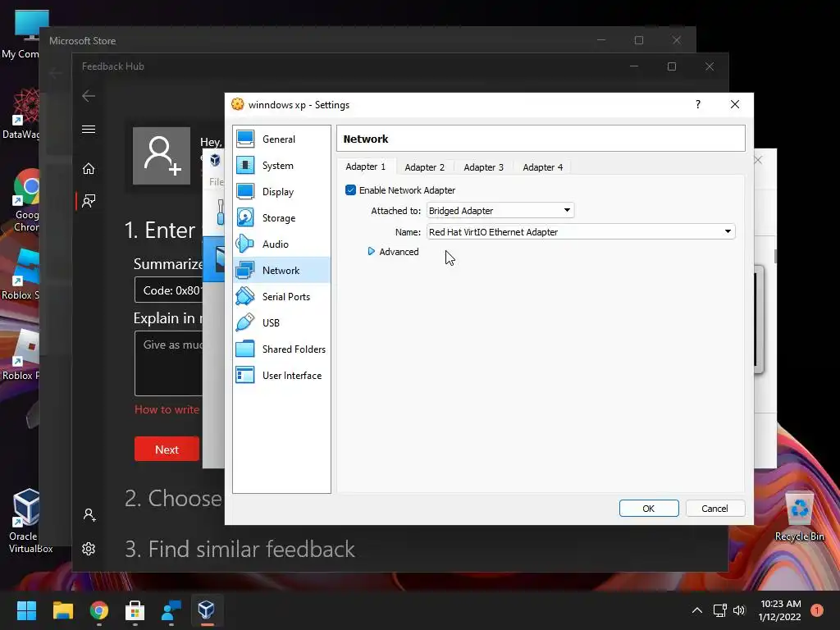Open the Windows Start menu
This screenshot has height=630, width=840.
click(x=26, y=610)
